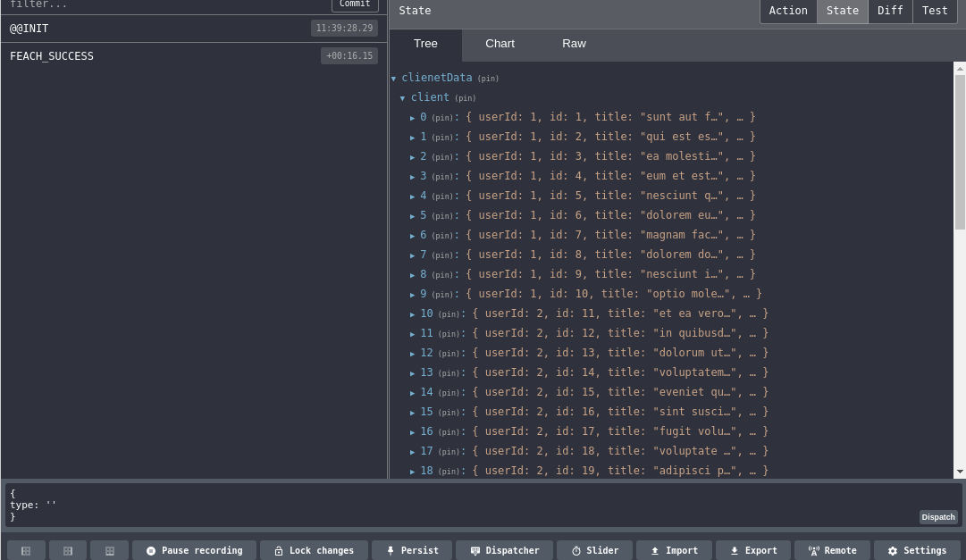Select the rightmost panel-position layout icon
The width and height of the screenshot is (966, 560).
click(x=109, y=550)
